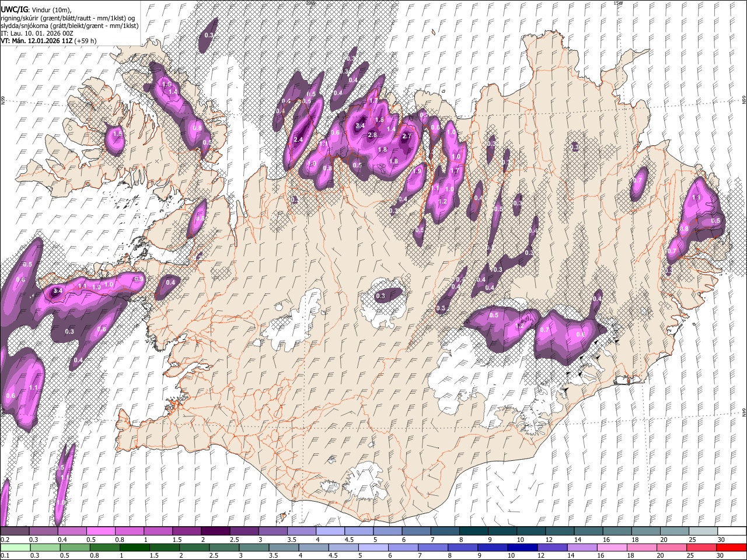Pick the medium blue 8 swatch in lower legend

click(x=462, y=547)
